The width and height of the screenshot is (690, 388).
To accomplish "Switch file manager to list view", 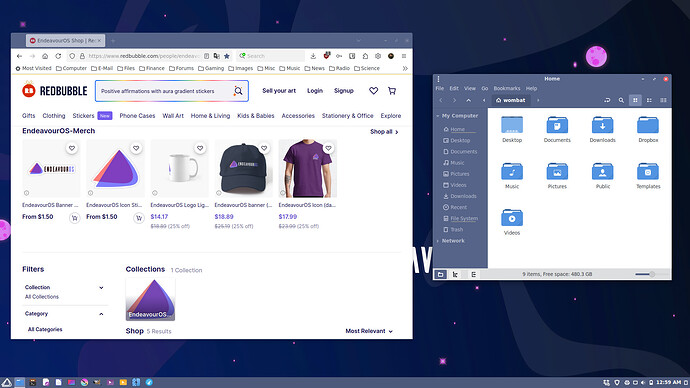I will (x=649, y=100).
